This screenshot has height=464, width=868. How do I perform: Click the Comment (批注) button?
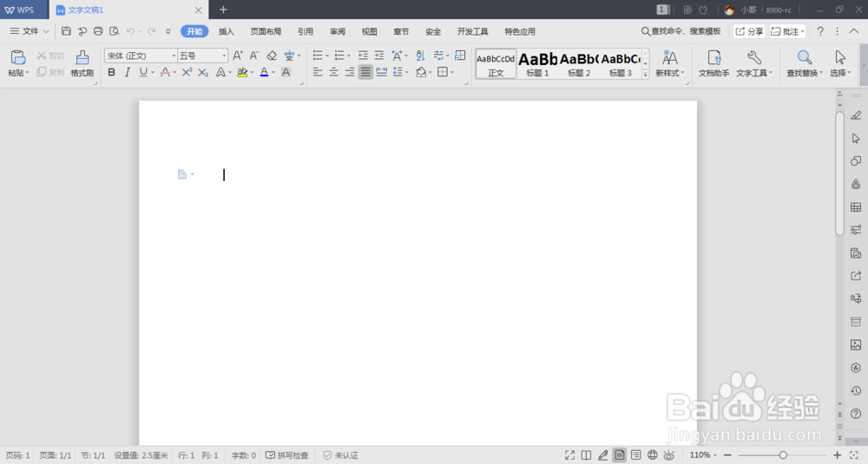click(x=787, y=31)
